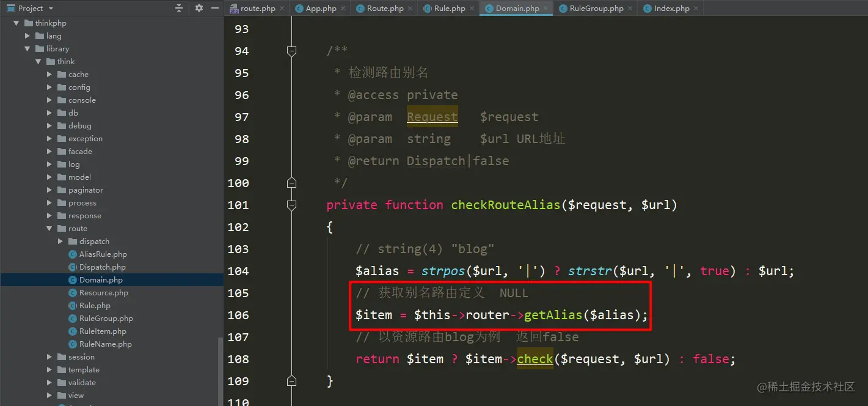
Task: Expand the dispatch folder arrow
Action: [x=60, y=242]
